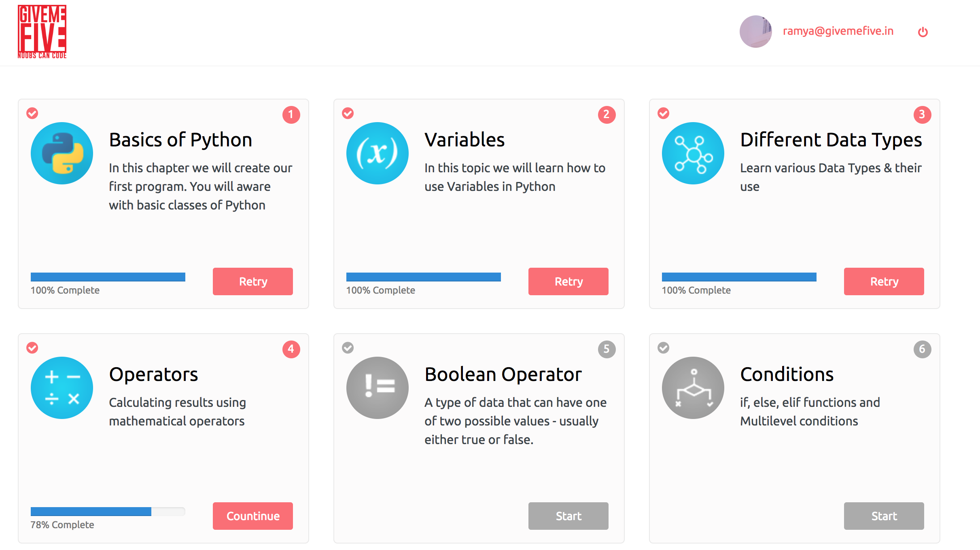Select the (x) Variables chapter icon
Image resolution: width=980 pixels, height=550 pixels.
coord(377,153)
